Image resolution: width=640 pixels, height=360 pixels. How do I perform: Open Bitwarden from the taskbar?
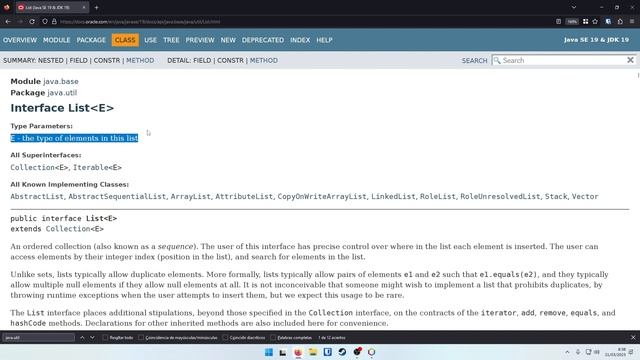[327, 352]
